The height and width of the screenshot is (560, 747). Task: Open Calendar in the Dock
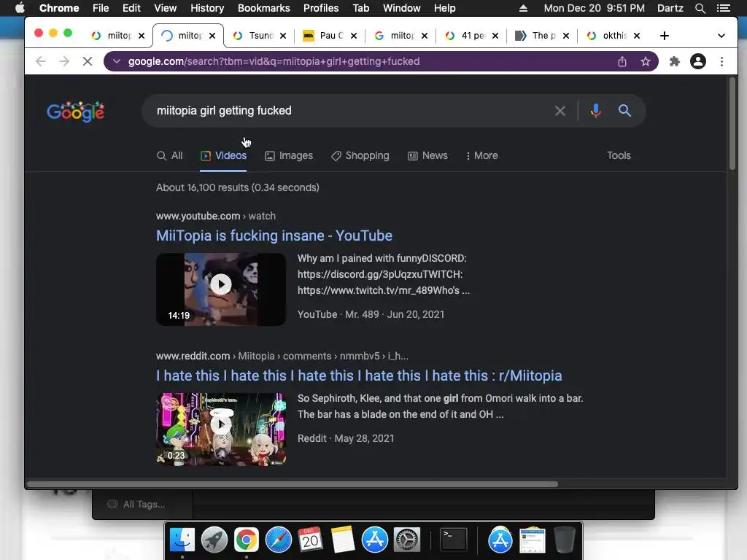coord(311,540)
